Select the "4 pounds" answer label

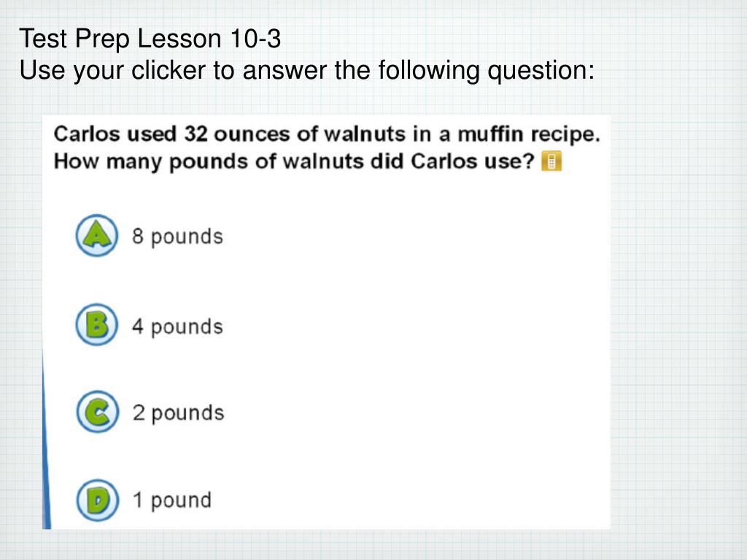pos(177,326)
